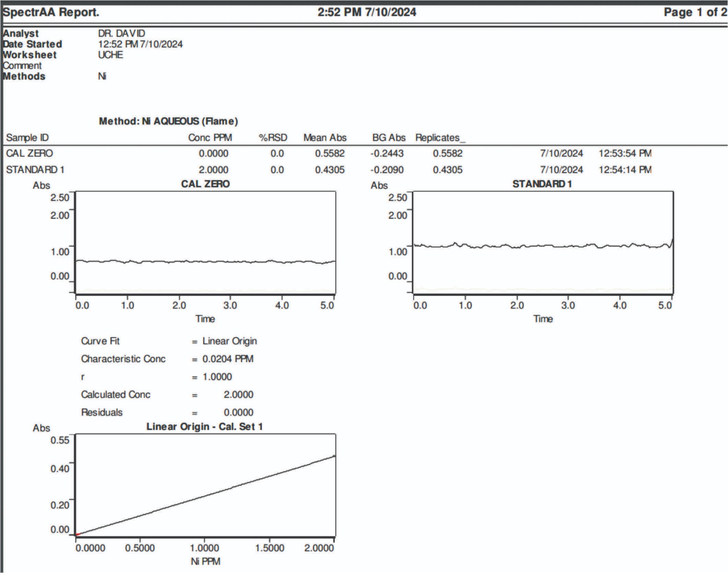
Task: Select the CAL ZERO sample row
Action: pos(30,154)
